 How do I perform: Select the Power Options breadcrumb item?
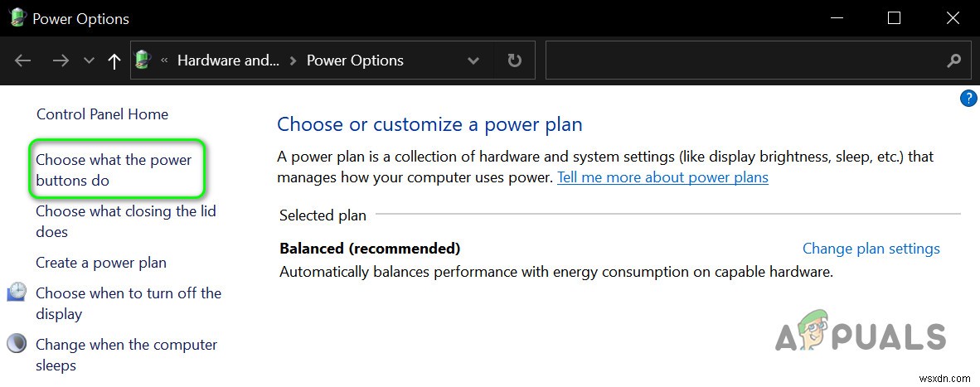click(355, 60)
